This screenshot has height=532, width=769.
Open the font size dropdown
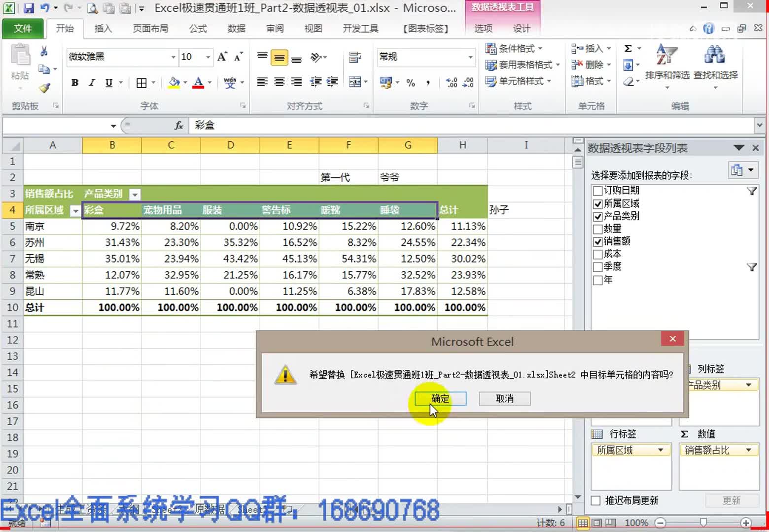click(x=208, y=57)
